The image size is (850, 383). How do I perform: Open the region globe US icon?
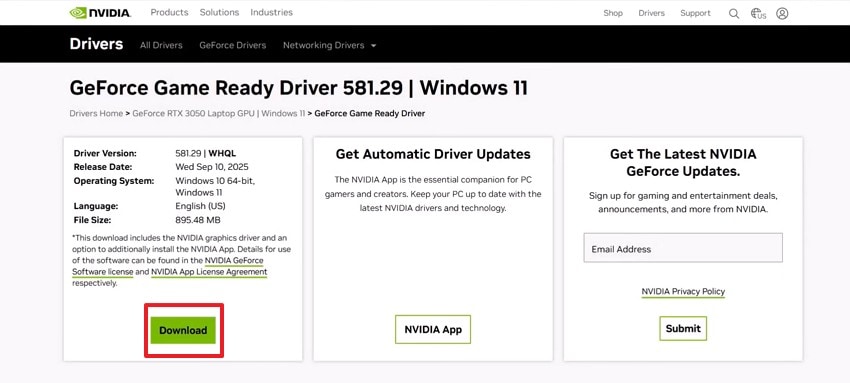[x=758, y=14]
